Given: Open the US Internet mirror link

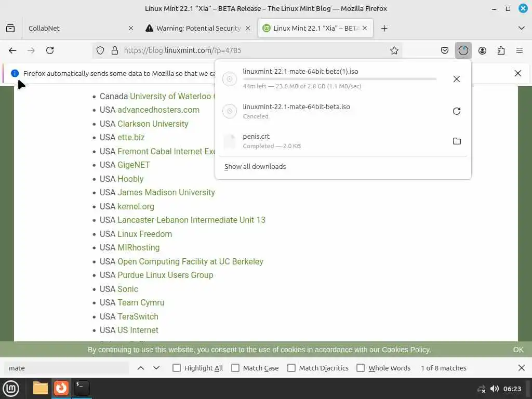Looking at the screenshot, I should coord(138,330).
